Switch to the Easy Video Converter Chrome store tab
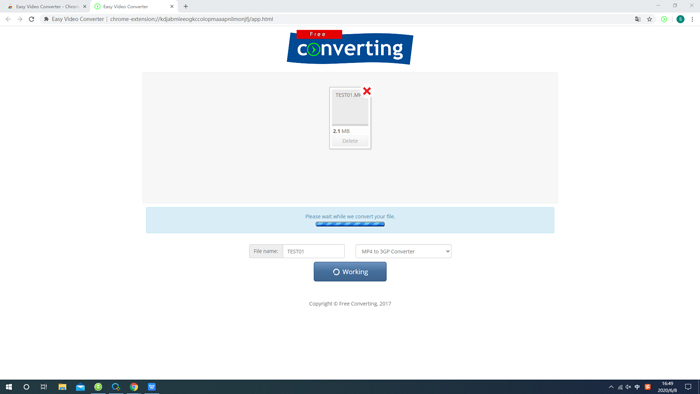Screen dimensions: 700x394 47,6
